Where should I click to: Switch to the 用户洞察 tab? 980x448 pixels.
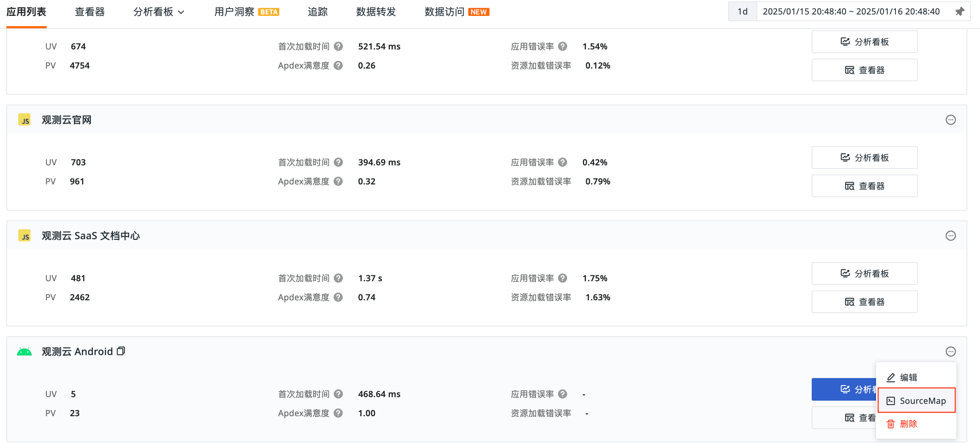pos(234,12)
